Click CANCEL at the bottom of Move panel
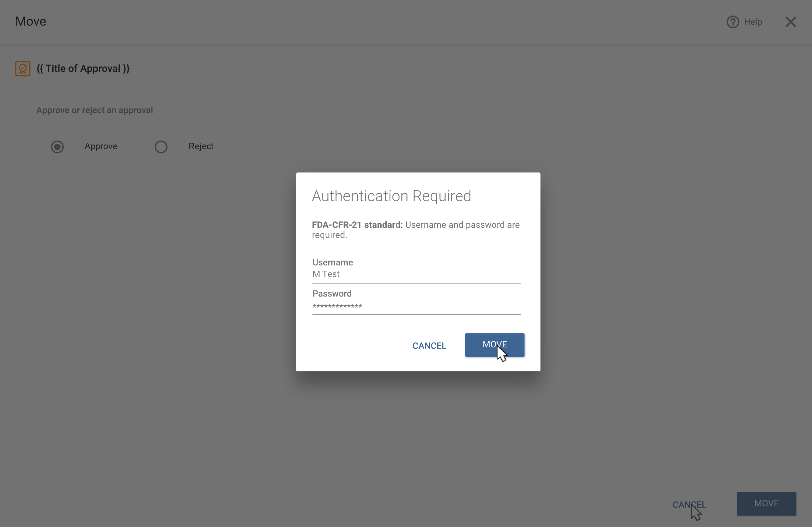 tap(689, 504)
